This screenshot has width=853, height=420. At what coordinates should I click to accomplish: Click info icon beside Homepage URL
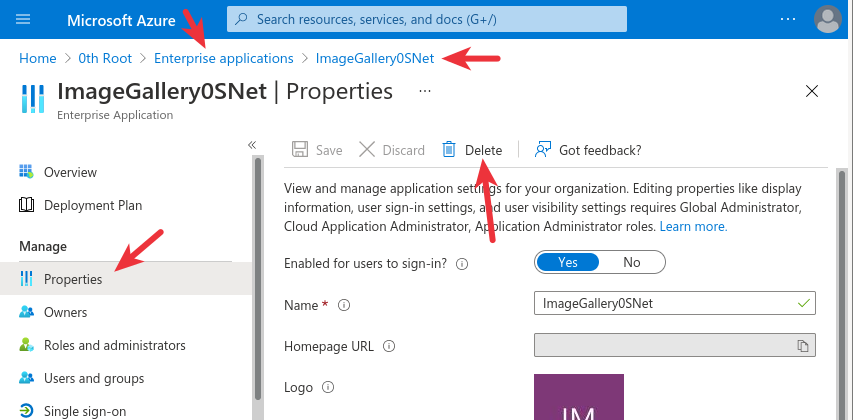coord(389,346)
